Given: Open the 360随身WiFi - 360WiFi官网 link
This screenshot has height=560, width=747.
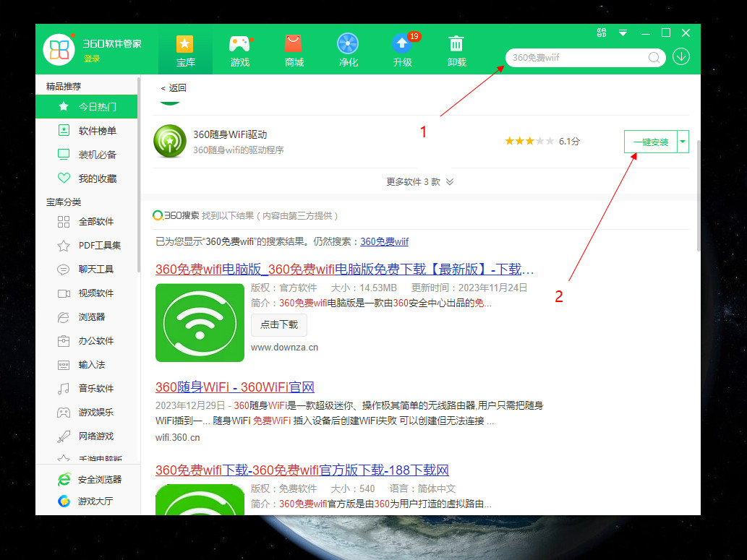Looking at the screenshot, I should [x=235, y=387].
